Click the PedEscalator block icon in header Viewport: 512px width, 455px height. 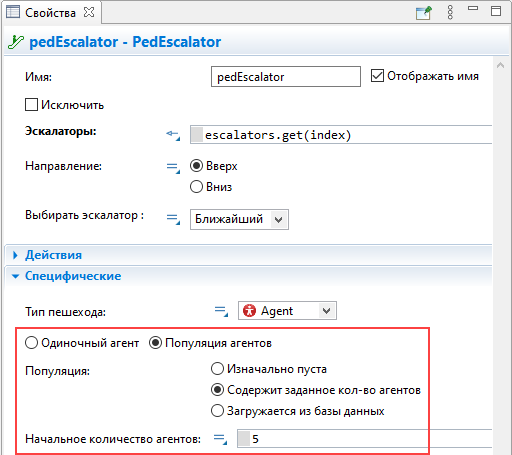pyautogui.click(x=16, y=42)
